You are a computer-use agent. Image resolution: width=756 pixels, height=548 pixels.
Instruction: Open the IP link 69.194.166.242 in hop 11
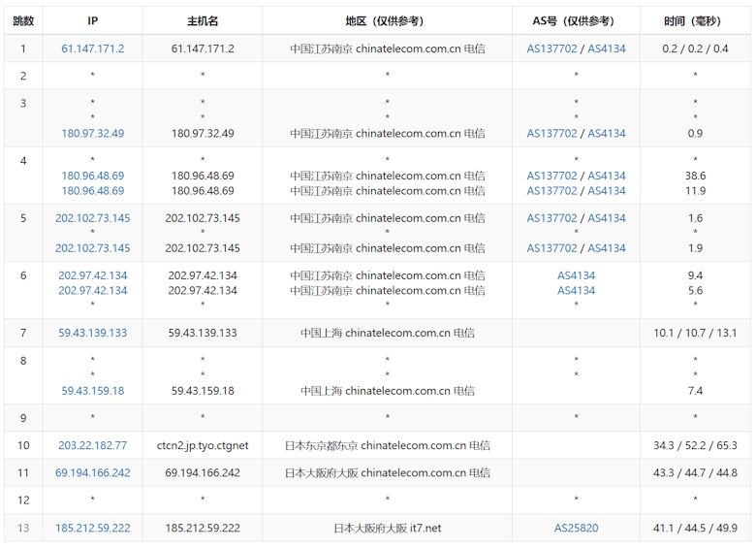(x=92, y=473)
